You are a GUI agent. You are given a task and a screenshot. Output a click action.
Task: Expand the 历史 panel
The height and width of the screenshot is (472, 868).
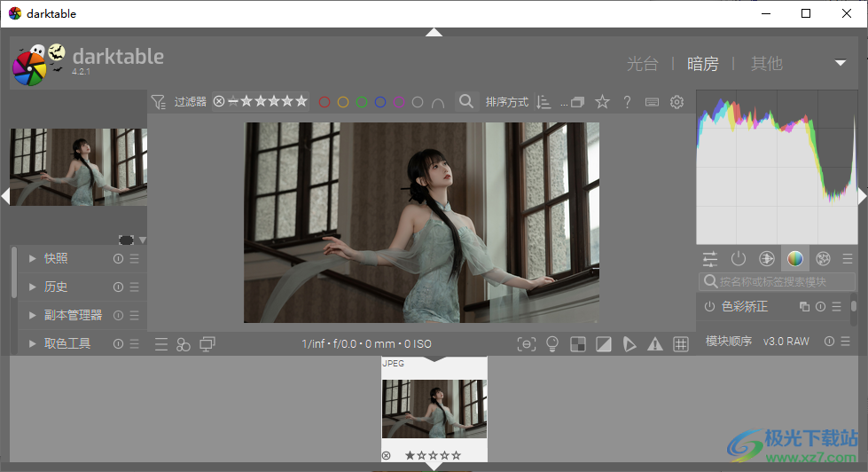pos(32,287)
